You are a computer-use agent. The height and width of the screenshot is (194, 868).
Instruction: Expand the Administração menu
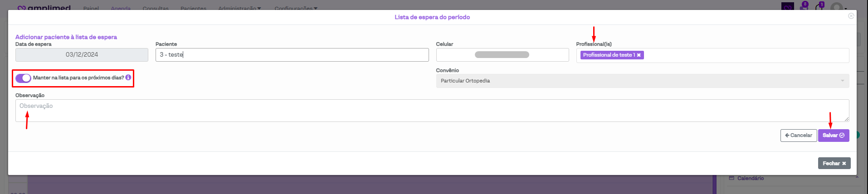[x=239, y=8]
